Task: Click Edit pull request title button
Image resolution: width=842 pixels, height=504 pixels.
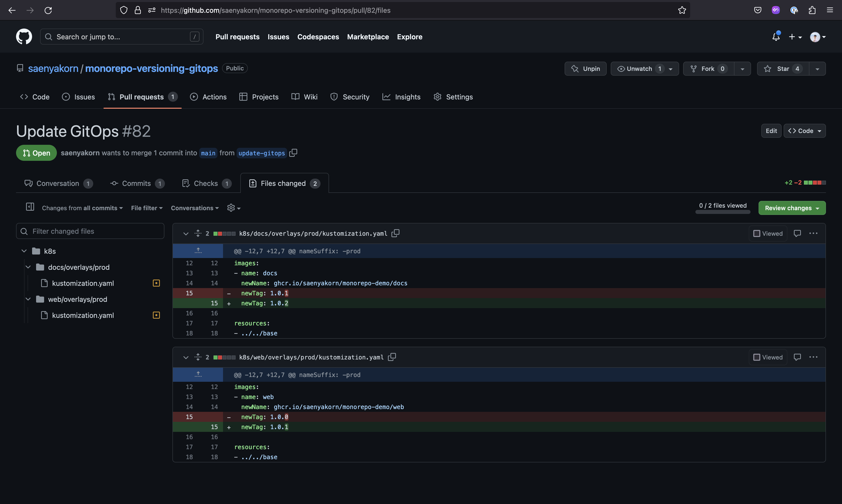Action: 771,131
